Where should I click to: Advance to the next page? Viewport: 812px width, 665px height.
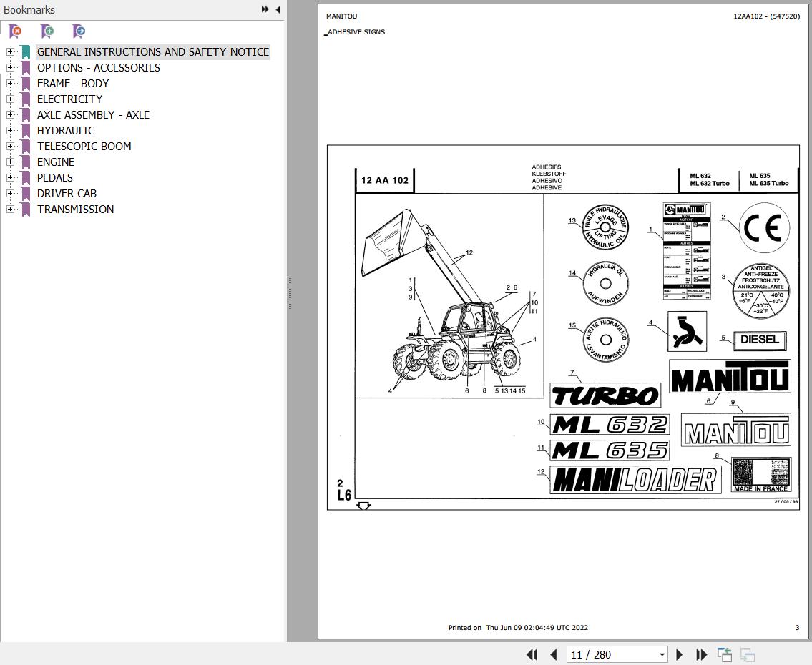point(679,654)
